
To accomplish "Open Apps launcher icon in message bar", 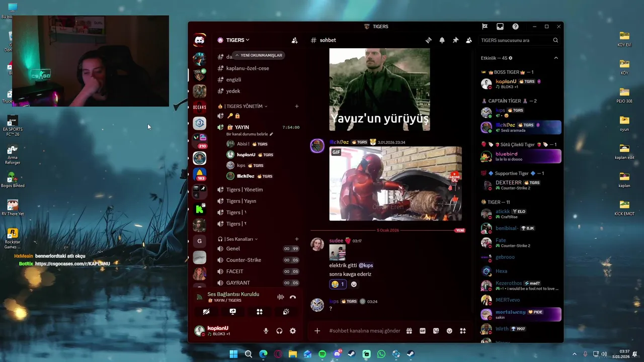I will [x=463, y=331].
